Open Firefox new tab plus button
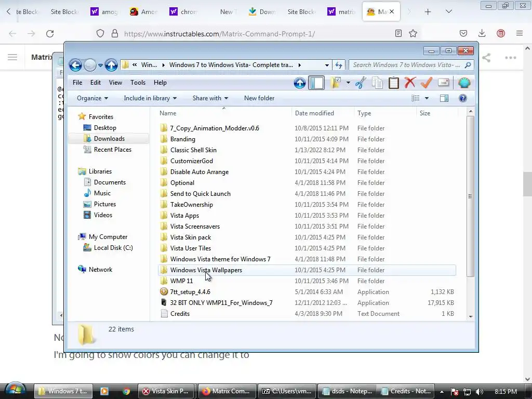This screenshot has width=532, height=399. coord(428,12)
